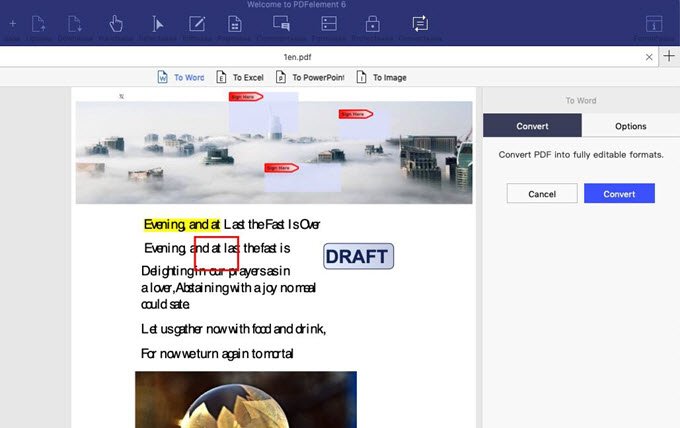Image resolution: width=680 pixels, height=428 pixels.
Task: Click the top Sign Here red tag
Action: [x=246, y=97]
